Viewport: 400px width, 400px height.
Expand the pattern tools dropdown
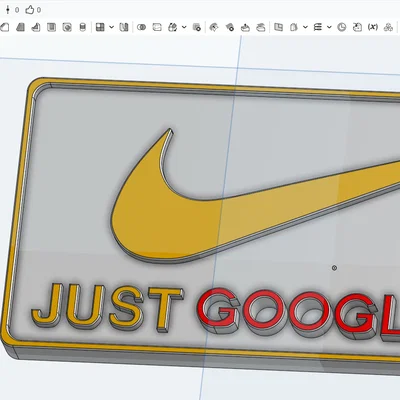tap(112, 27)
